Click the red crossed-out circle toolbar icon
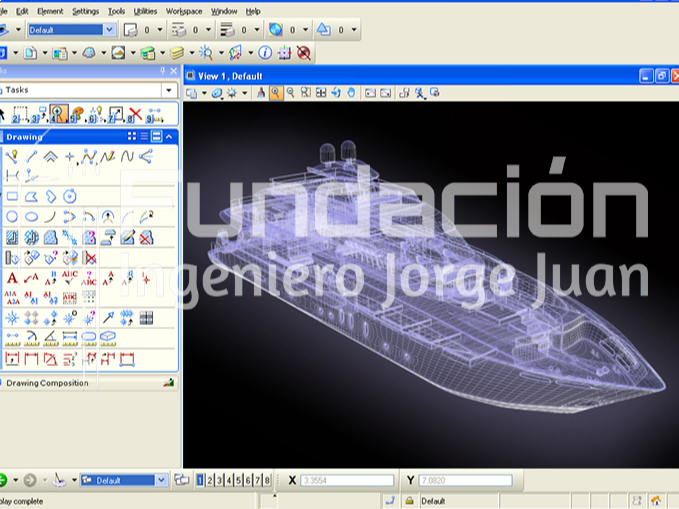Screen dimensions: 679x509 pos(304,53)
